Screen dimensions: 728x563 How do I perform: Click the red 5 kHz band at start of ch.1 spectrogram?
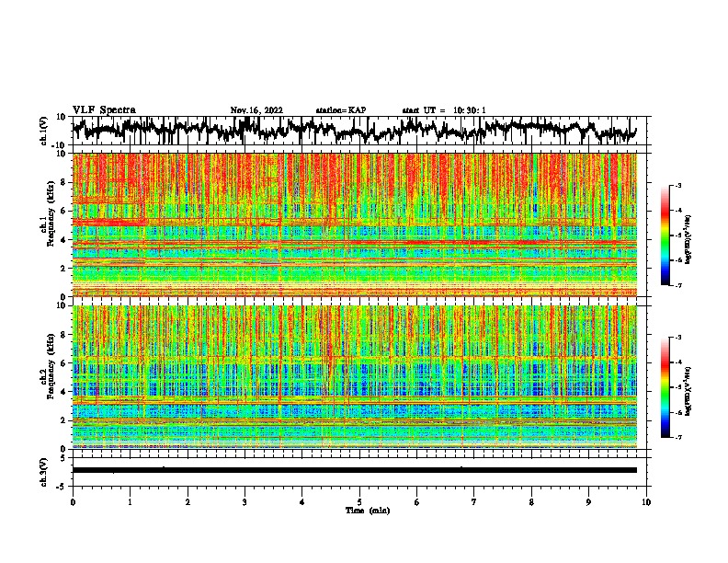pyautogui.click(x=109, y=223)
